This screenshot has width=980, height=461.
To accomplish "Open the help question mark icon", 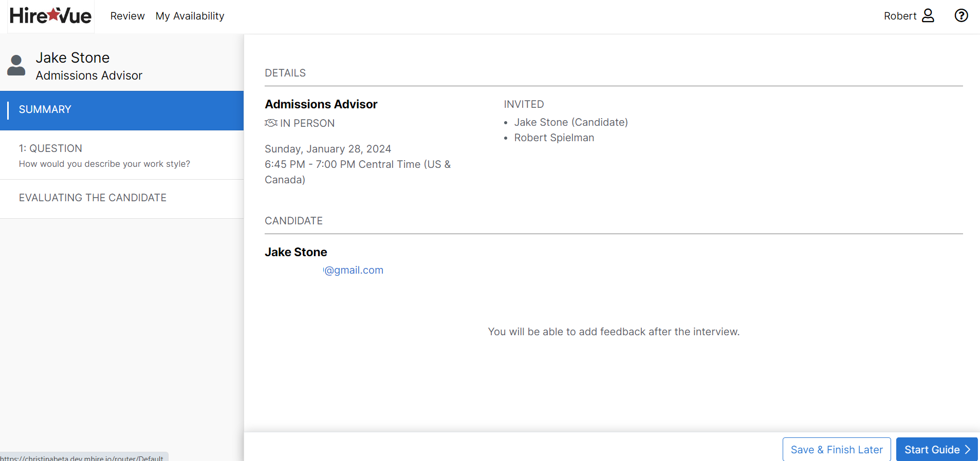I will (961, 16).
